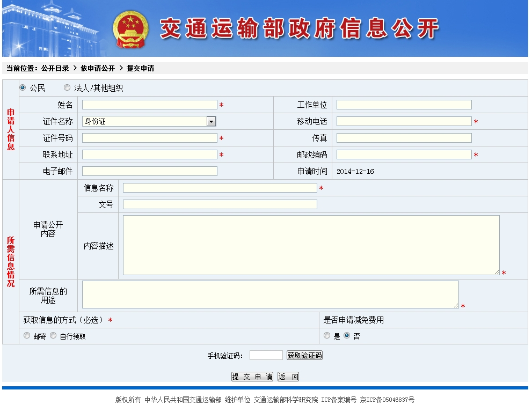Select the 公民 radio button
532x412 pixels.
pyautogui.click(x=23, y=87)
